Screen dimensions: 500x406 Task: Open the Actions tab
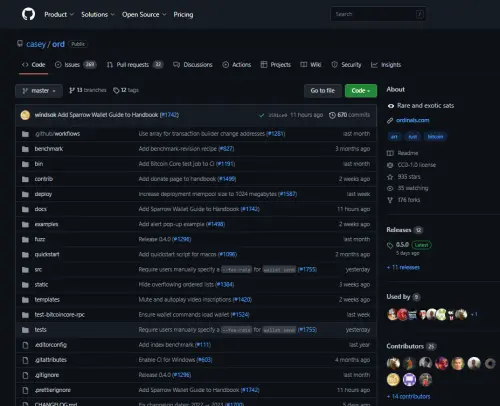(x=237, y=65)
